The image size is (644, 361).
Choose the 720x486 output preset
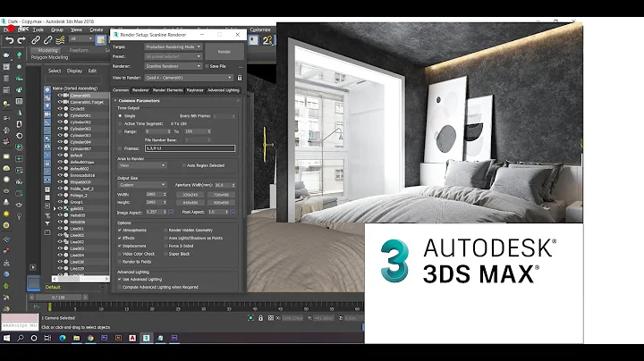click(222, 195)
